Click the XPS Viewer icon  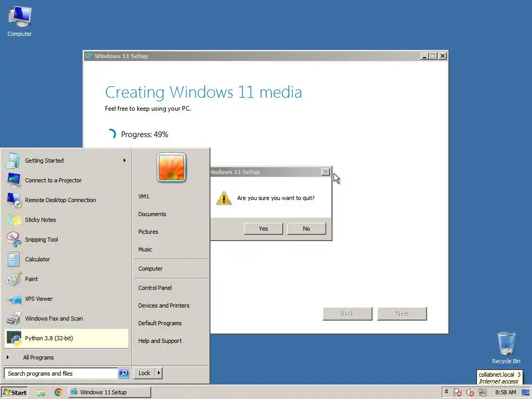point(14,299)
